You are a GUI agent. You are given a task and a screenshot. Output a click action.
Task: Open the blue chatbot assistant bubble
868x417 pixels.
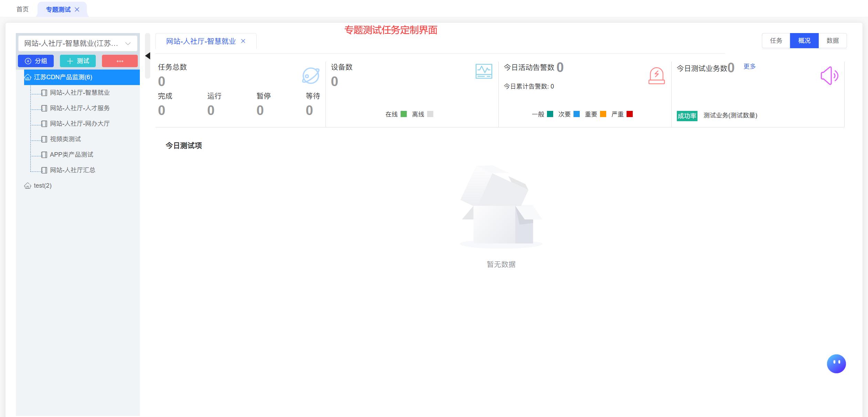click(x=836, y=364)
